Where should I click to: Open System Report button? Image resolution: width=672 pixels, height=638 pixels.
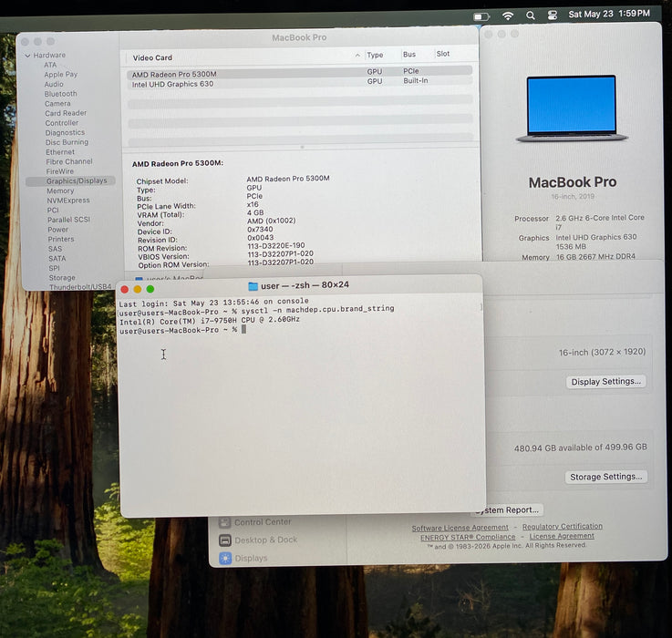click(x=507, y=509)
